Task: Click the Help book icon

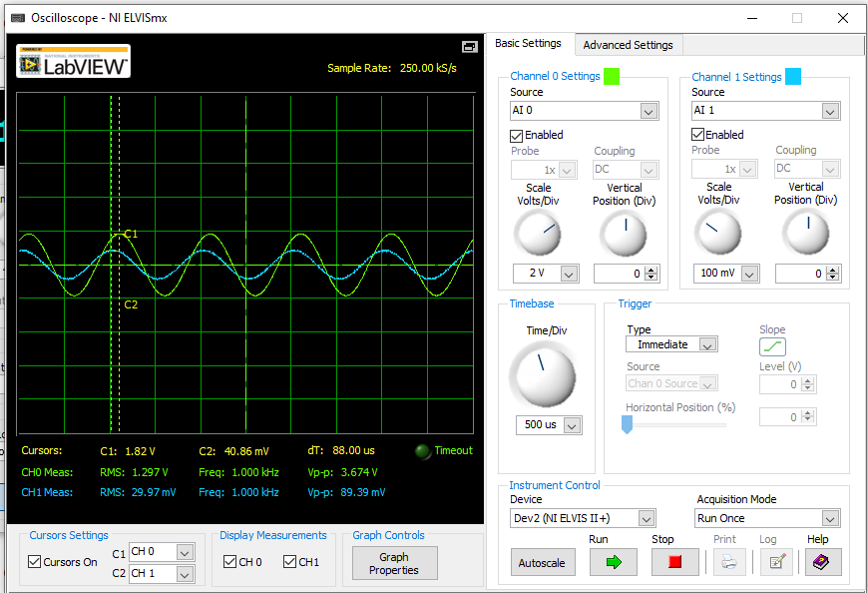Action: (821, 561)
